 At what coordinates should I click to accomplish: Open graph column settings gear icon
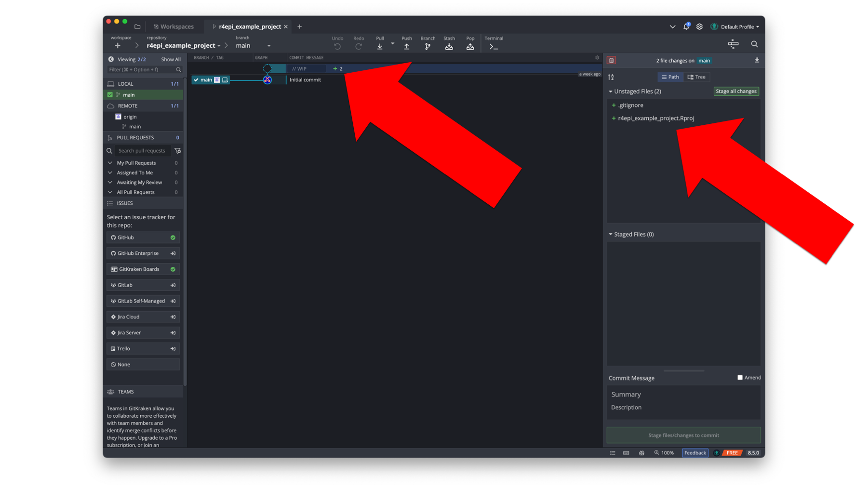[597, 57]
